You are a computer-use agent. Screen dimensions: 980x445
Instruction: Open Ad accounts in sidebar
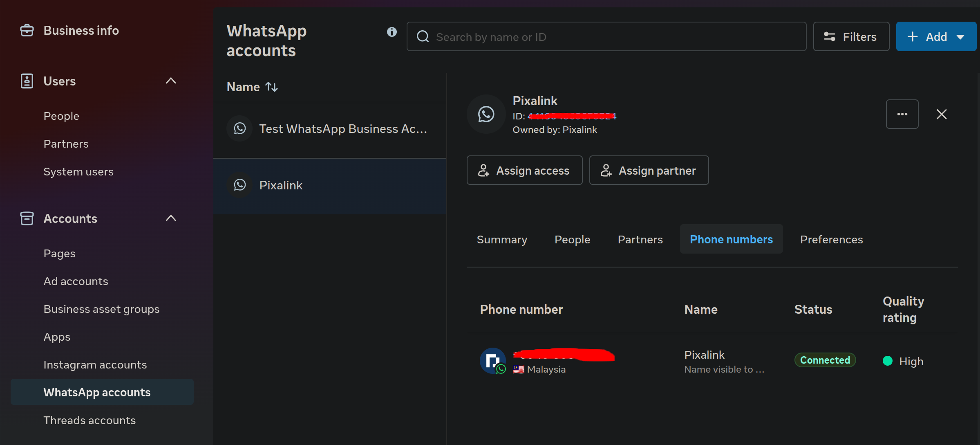point(76,281)
